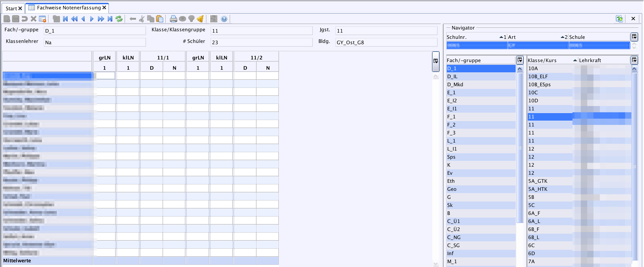Viewport: 644px width, 267px height.
Task: Open column menu of grades table
Action: (x=436, y=61)
